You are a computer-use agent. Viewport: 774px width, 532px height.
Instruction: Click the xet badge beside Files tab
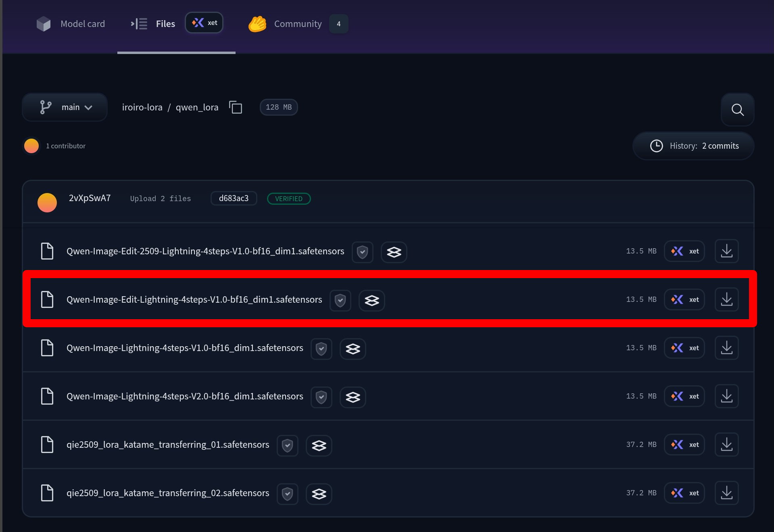click(x=204, y=23)
